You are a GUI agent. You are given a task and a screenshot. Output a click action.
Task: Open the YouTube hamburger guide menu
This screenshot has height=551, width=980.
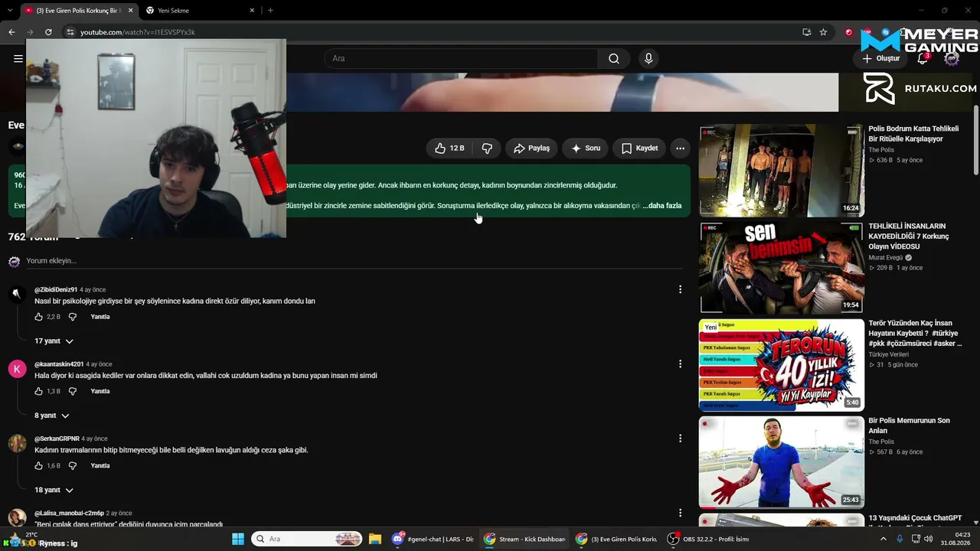[x=18, y=59]
